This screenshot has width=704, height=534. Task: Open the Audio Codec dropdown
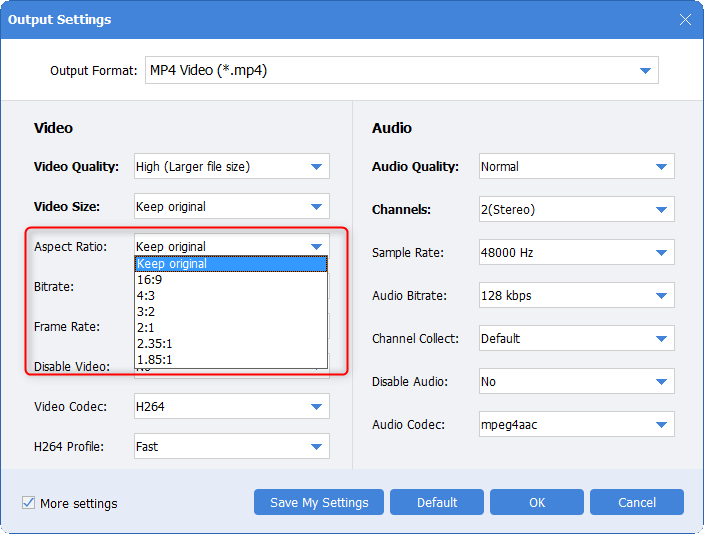tap(576, 424)
